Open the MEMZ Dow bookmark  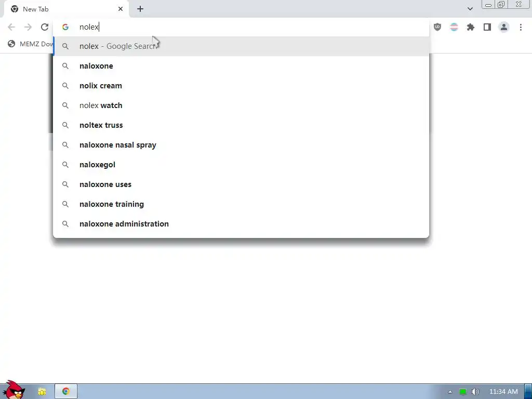click(x=31, y=44)
